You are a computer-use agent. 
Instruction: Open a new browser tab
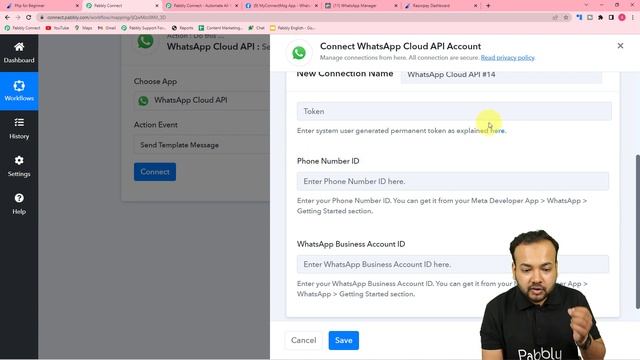pyautogui.click(x=488, y=6)
